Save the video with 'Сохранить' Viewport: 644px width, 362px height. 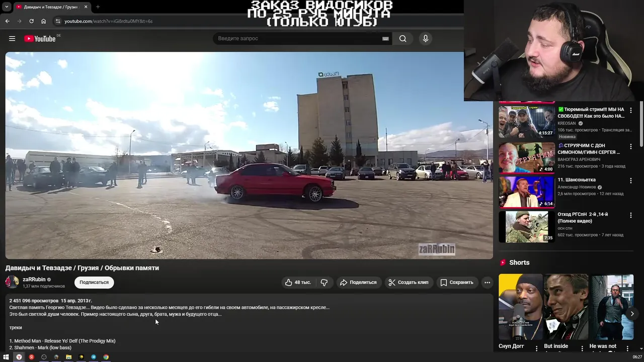(457, 283)
